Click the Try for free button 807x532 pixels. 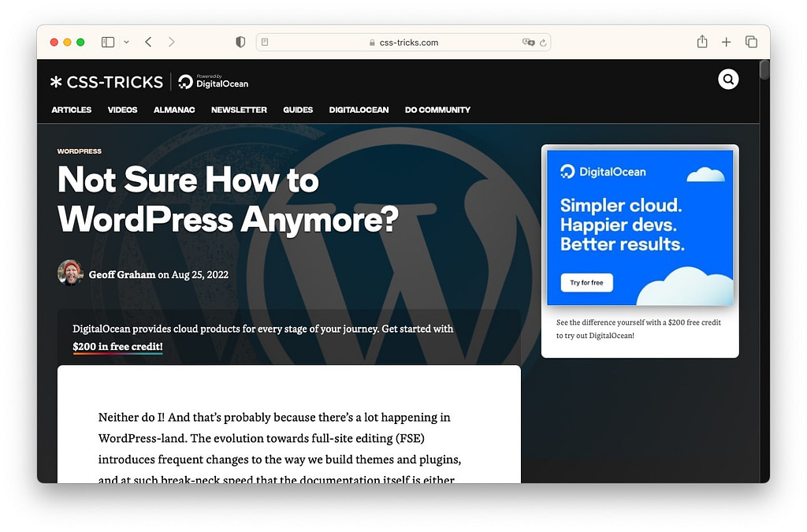coord(586,282)
